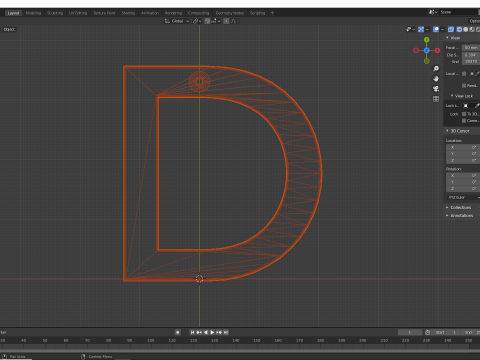This screenshot has height=360, width=480.
Task: Switch to Layout workspace tab
Action: coord(13,13)
